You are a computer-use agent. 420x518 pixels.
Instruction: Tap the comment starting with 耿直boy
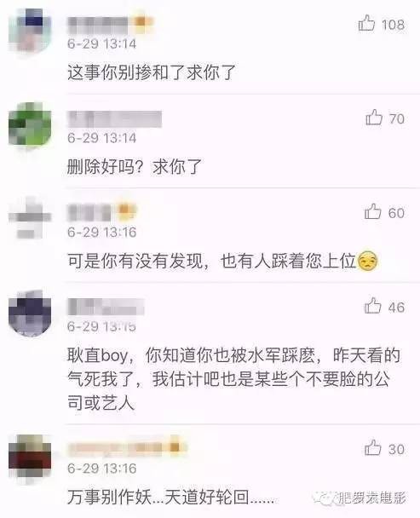pos(233,379)
